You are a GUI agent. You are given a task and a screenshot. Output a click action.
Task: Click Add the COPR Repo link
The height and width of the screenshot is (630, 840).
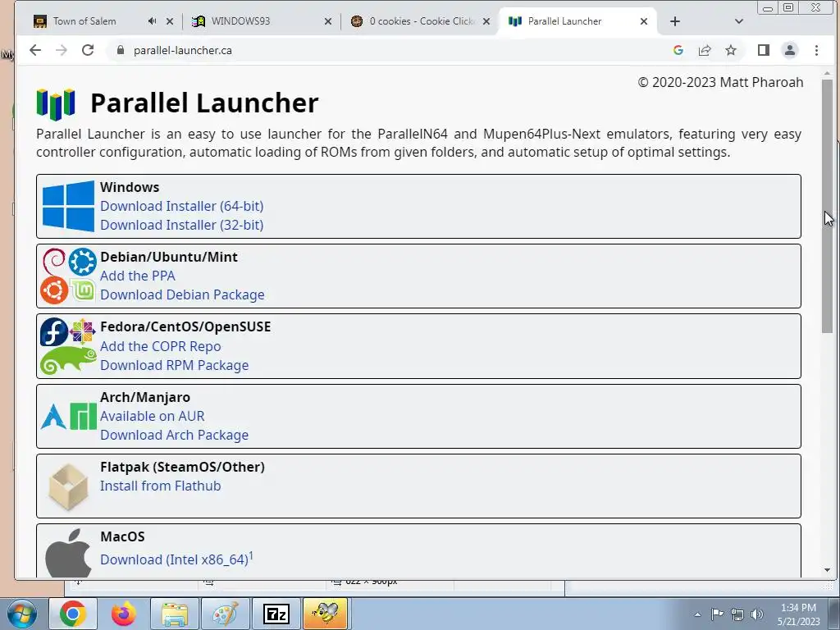[161, 347]
